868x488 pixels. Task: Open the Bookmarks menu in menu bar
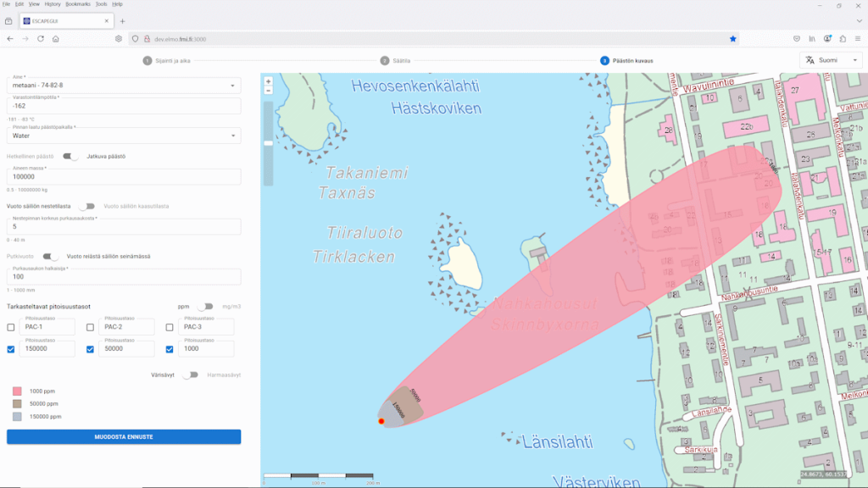(79, 4)
